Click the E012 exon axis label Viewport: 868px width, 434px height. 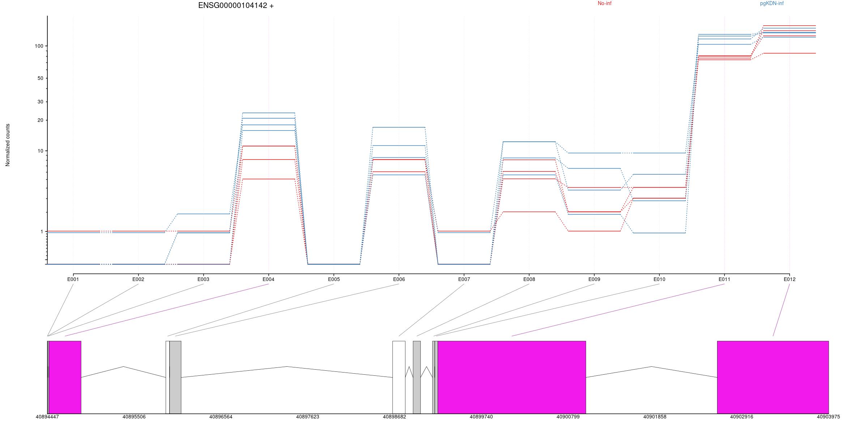[790, 279]
